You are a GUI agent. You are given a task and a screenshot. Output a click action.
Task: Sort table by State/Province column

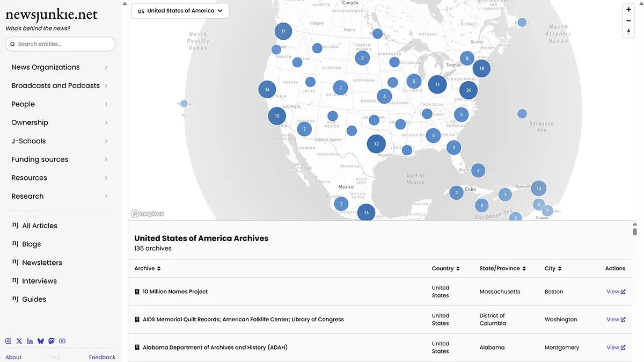tap(502, 269)
